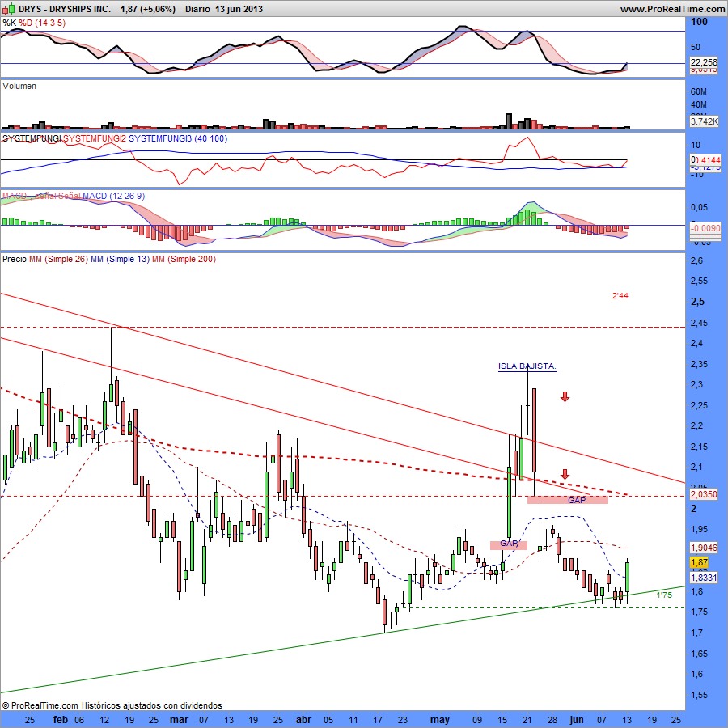Screen dimensions: 728x728
Task: Click the 'ProRealTime.com Históricos ajustados con dividendos' footer text
Action: (x=112, y=705)
